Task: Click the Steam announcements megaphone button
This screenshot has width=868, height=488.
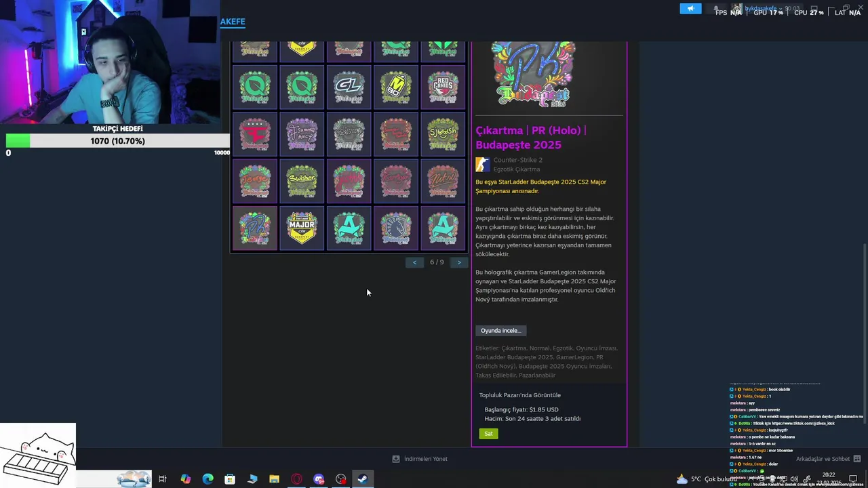Action: click(x=690, y=9)
